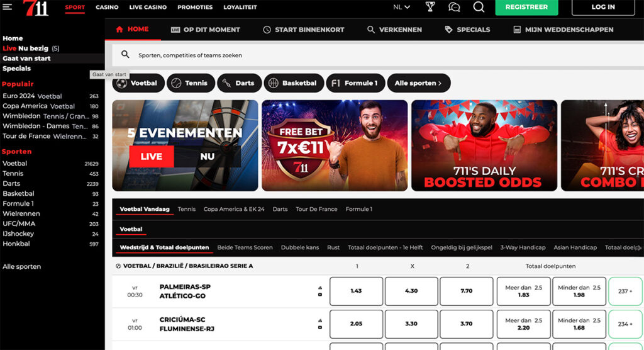Open Mijn Weddenschappen tab

[563, 30]
